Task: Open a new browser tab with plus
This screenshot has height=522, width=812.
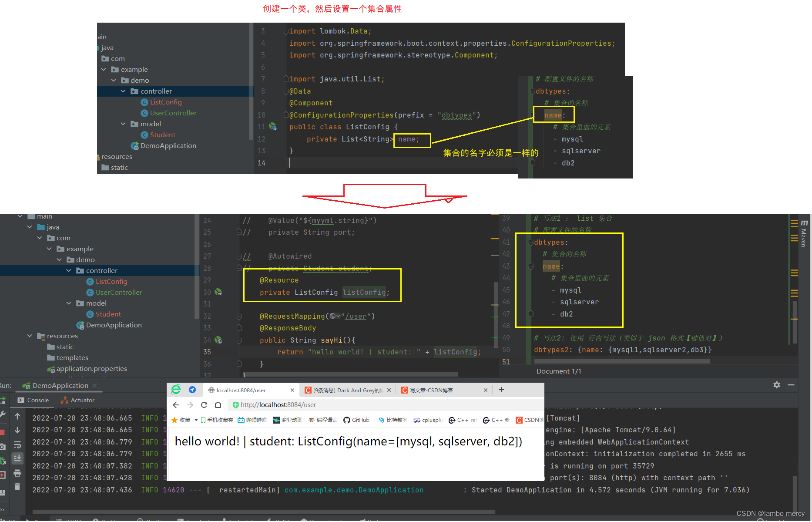Action: [x=501, y=390]
